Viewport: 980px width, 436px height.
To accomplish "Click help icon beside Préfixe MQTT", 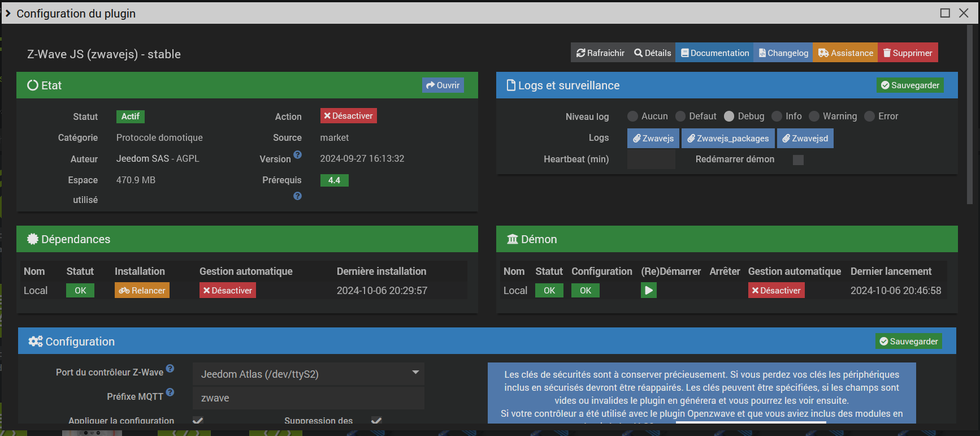I will (x=170, y=392).
